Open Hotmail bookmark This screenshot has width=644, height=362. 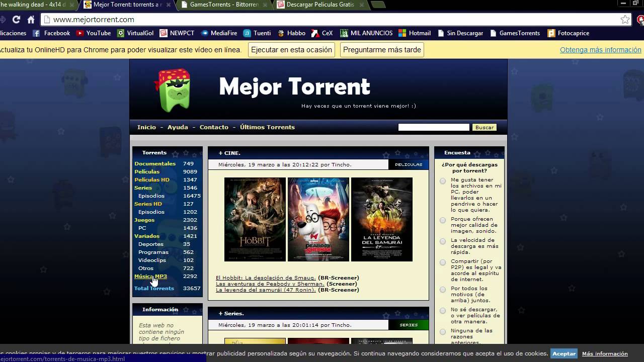pos(415,33)
